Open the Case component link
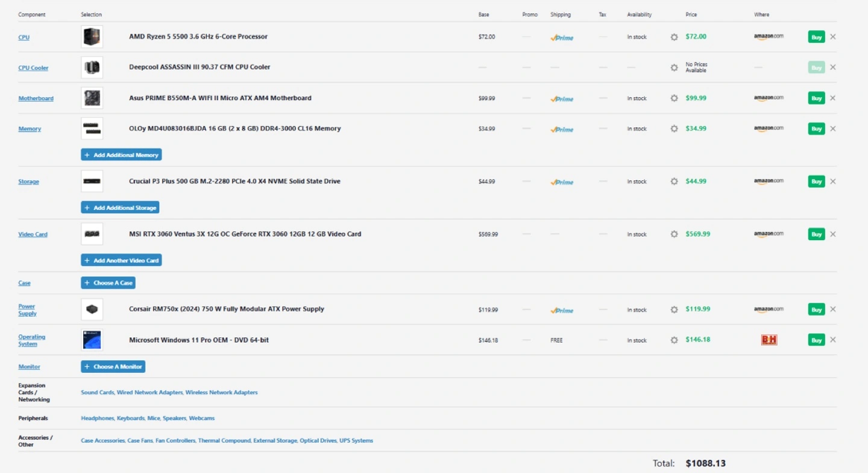 click(x=24, y=283)
